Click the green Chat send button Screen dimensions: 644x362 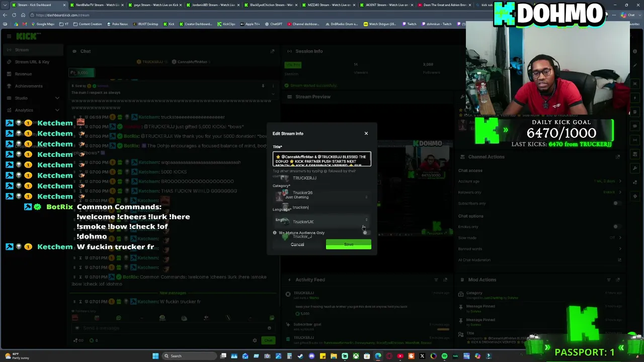tap(268, 340)
